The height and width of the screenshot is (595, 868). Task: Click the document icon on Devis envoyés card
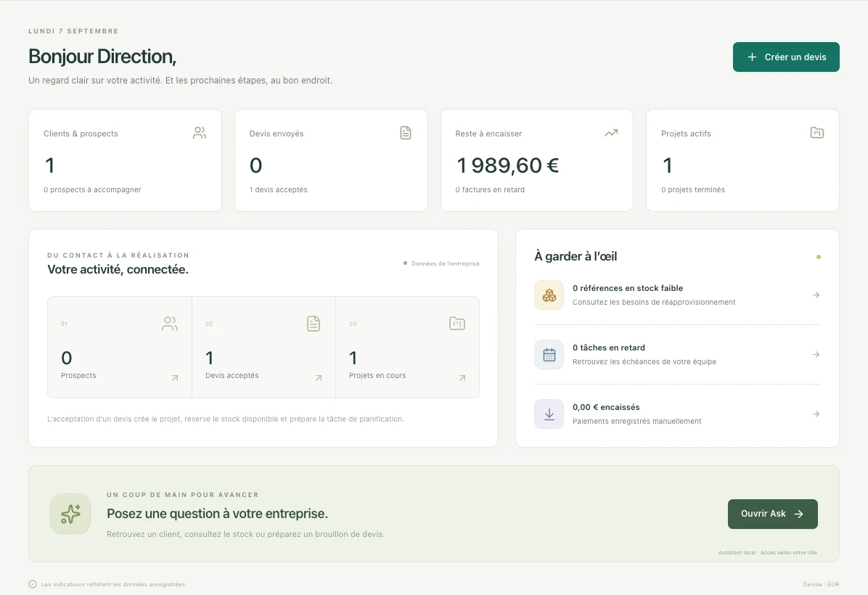pos(406,133)
